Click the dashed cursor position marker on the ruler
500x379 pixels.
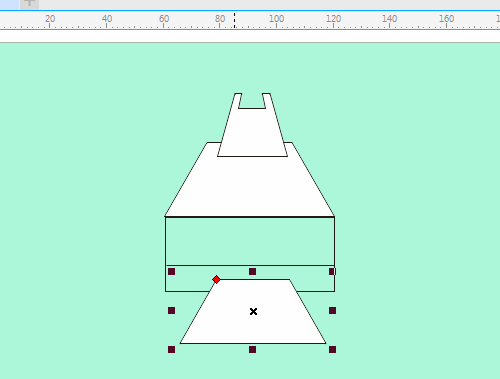tap(235, 21)
